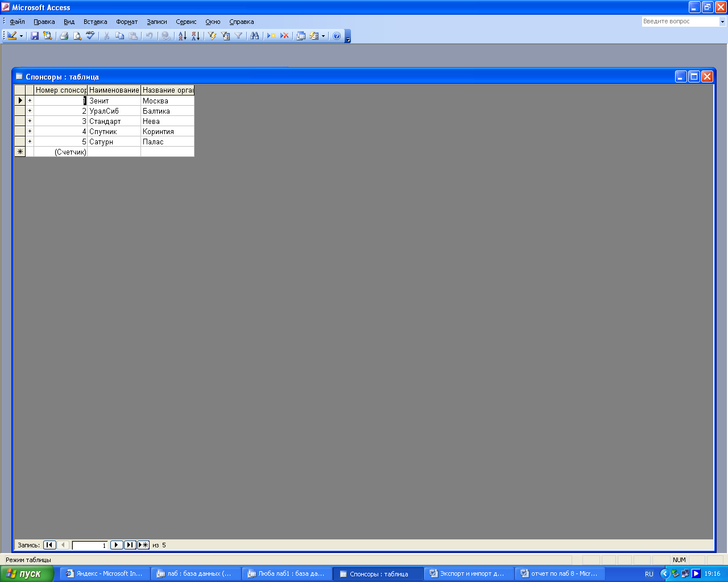This screenshot has width=728, height=582.
Task: Click the пуск Start button
Action: pos(27,573)
